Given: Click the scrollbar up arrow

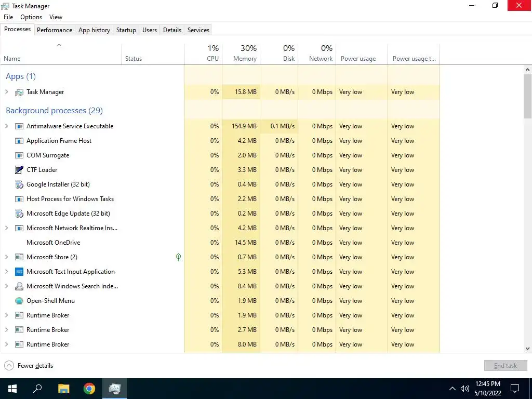Looking at the screenshot, I should click(x=527, y=70).
